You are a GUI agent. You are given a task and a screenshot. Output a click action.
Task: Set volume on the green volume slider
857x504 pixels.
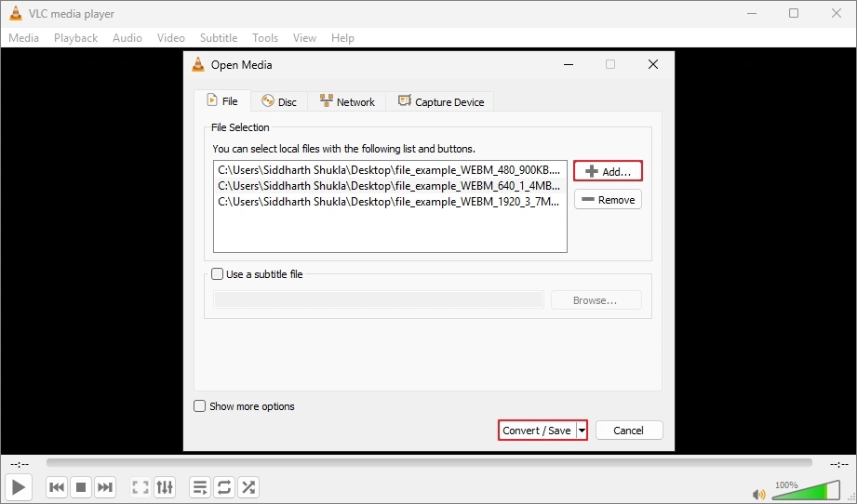click(806, 490)
